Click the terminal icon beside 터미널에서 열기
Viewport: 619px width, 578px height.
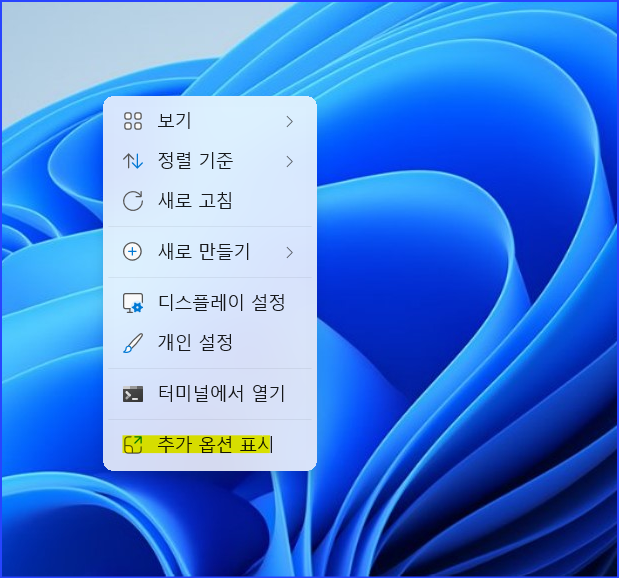point(133,394)
